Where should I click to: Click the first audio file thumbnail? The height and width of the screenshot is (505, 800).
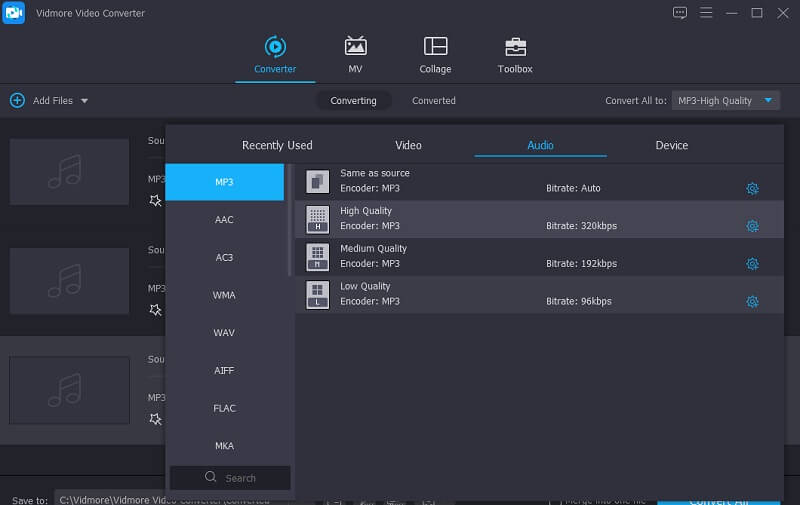click(69, 172)
